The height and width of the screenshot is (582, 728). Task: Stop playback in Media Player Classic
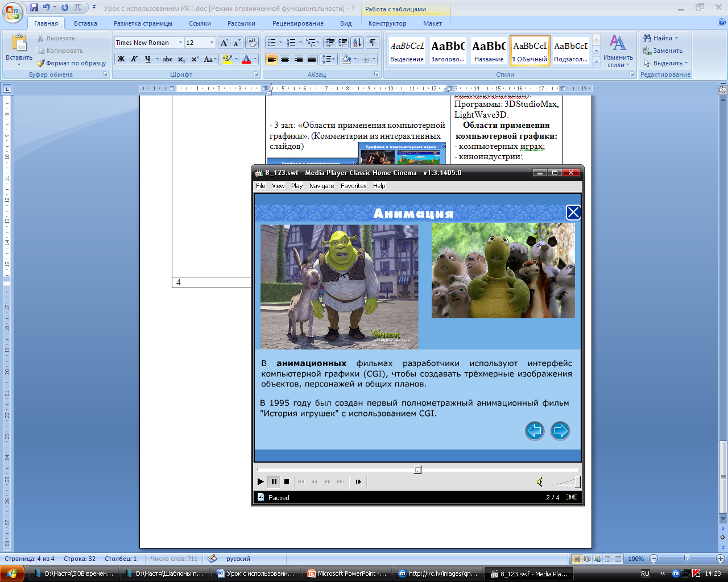point(287,481)
